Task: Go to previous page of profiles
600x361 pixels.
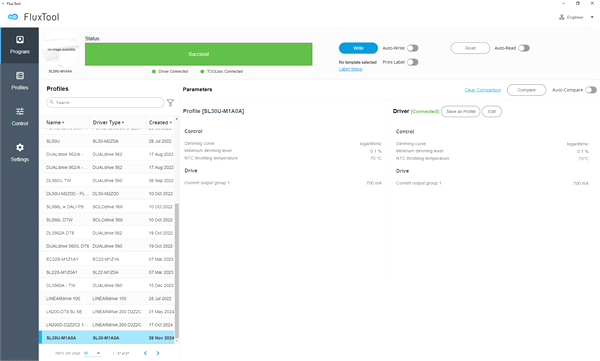Action: click(x=145, y=353)
